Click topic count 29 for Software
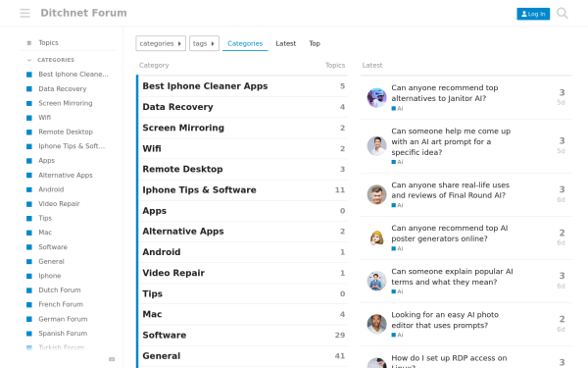The height and width of the screenshot is (368, 588). 340,336
